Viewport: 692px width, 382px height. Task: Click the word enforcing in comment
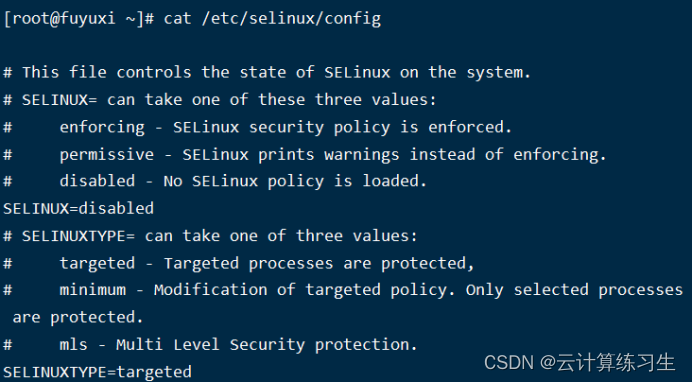click(x=102, y=127)
